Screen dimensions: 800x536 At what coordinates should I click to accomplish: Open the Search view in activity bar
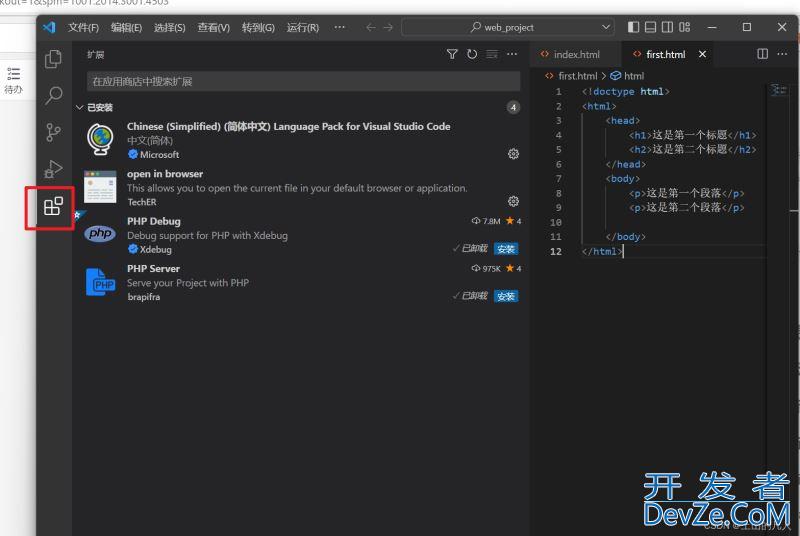tap(53, 95)
